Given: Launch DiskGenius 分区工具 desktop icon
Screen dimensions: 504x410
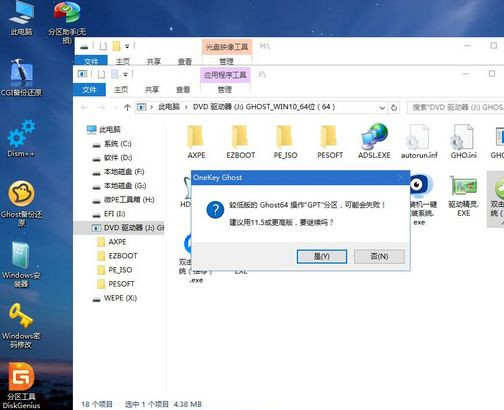Looking at the screenshot, I should click(x=21, y=386).
